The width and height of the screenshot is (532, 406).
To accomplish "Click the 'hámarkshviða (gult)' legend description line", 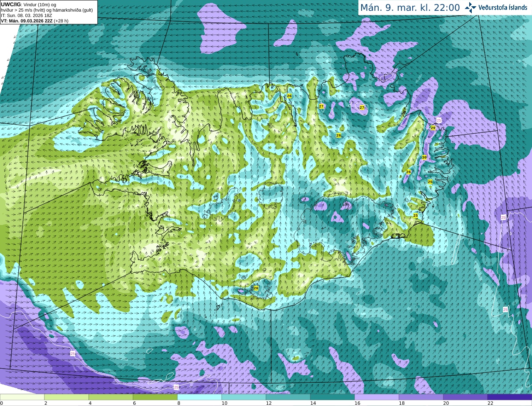I will (x=47, y=10).
